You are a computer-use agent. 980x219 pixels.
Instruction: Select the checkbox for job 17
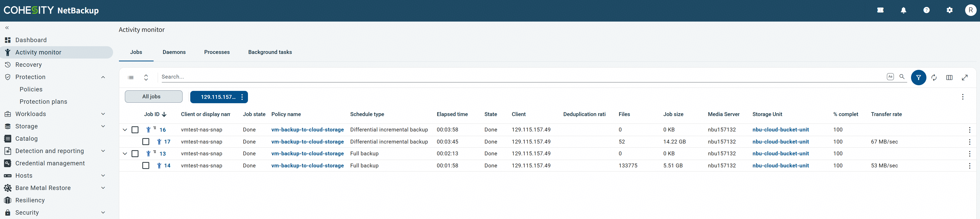(x=146, y=142)
